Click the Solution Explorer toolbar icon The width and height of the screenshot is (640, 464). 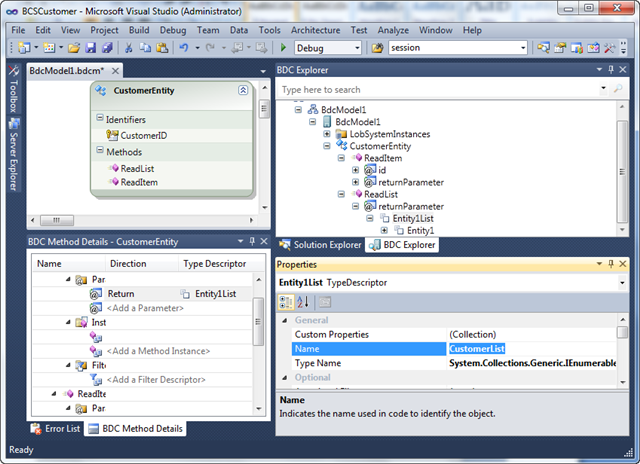click(x=543, y=48)
